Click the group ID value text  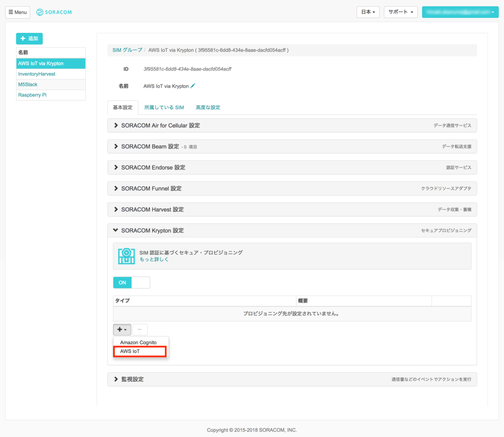pos(188,69)
